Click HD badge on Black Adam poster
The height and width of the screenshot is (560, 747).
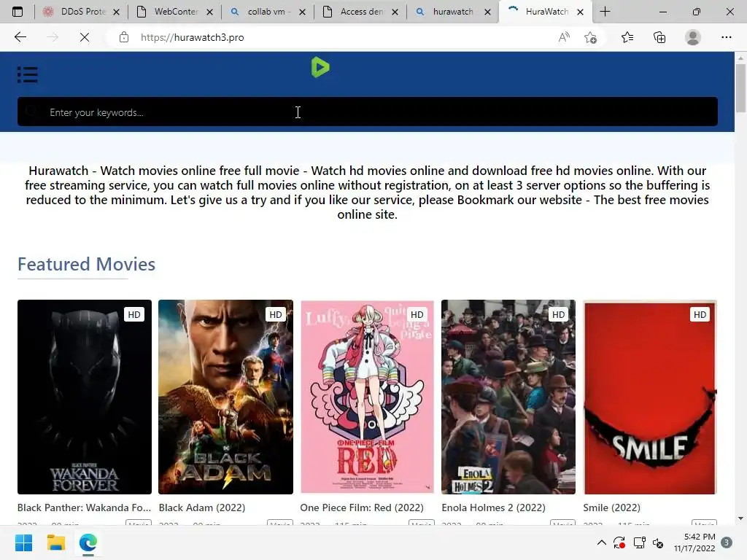[x=275, y=314]
